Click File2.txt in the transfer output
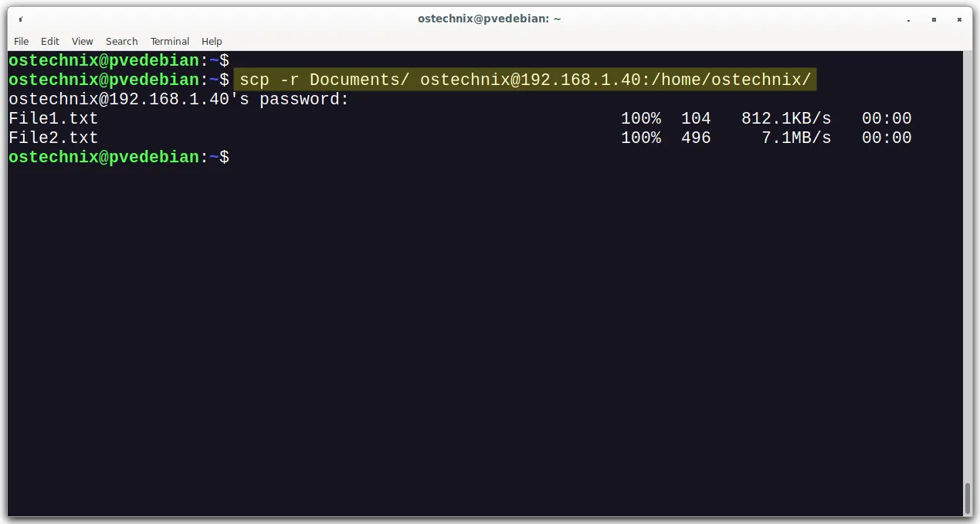Image resolution: width=980 pixels, height=524 pixels. [53, 138]
